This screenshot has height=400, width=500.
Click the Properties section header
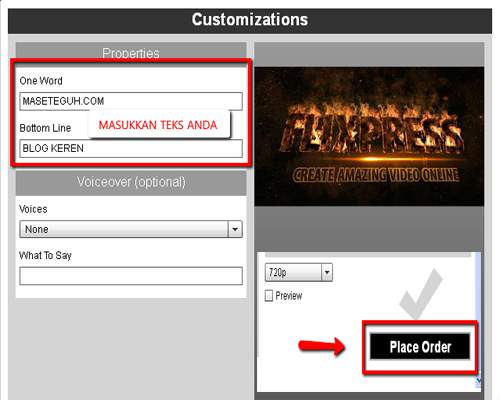[x=131, y=52]
